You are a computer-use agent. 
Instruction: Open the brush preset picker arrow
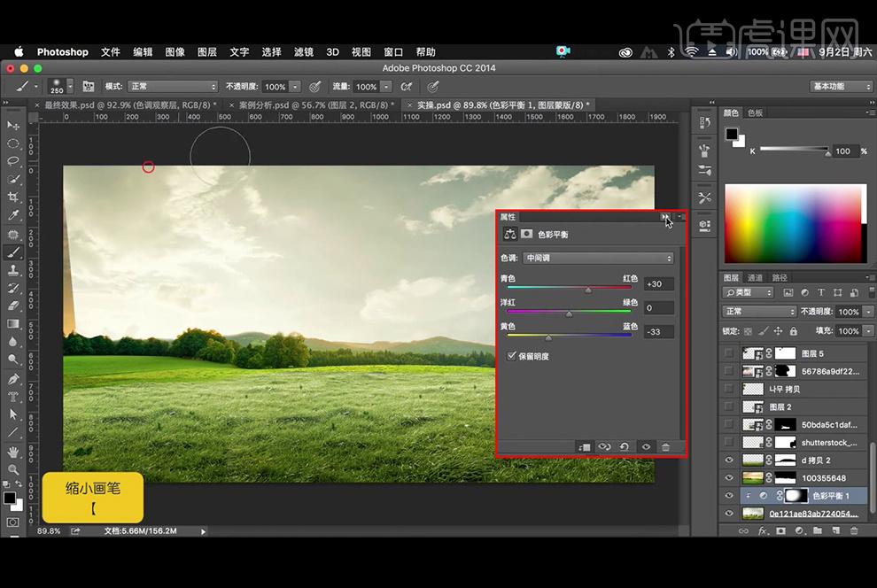tap(70, 87)
